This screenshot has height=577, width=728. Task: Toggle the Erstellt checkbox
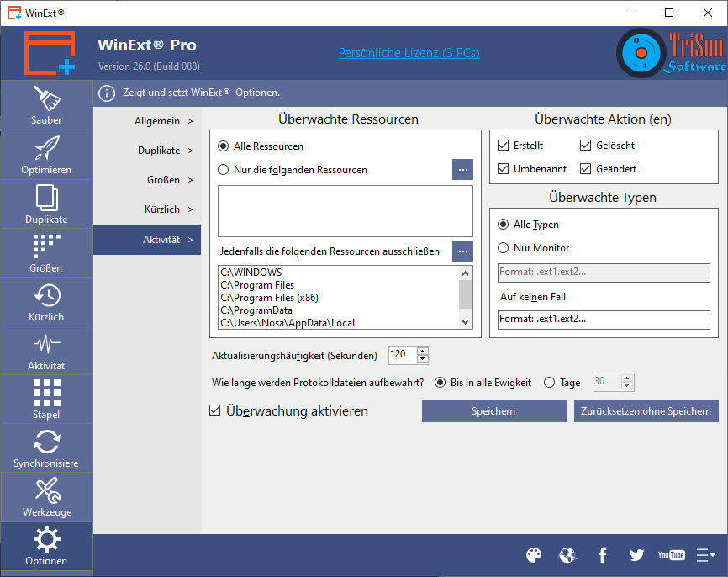[503, 145]
